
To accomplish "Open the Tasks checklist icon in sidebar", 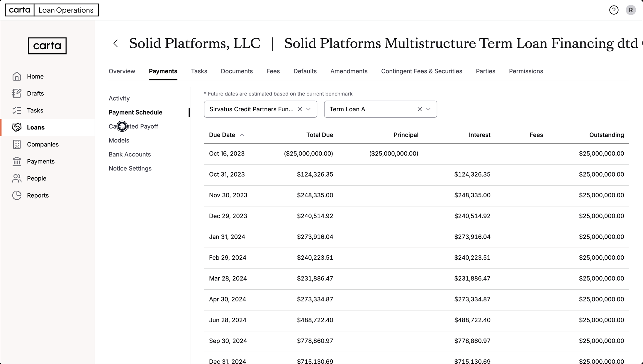I will pyautogui.click(x=17, y=110).
